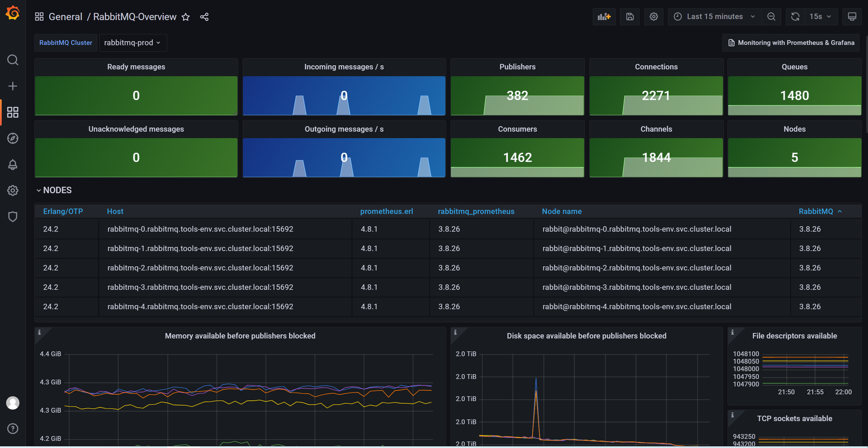Open the Outgoing messages / s panel title
868x448 pixels.
tap(344, 129)
